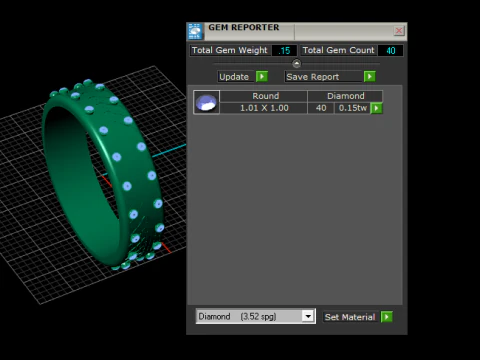Click the Save Report label
The image size is (480, 360).
(323, 77)
